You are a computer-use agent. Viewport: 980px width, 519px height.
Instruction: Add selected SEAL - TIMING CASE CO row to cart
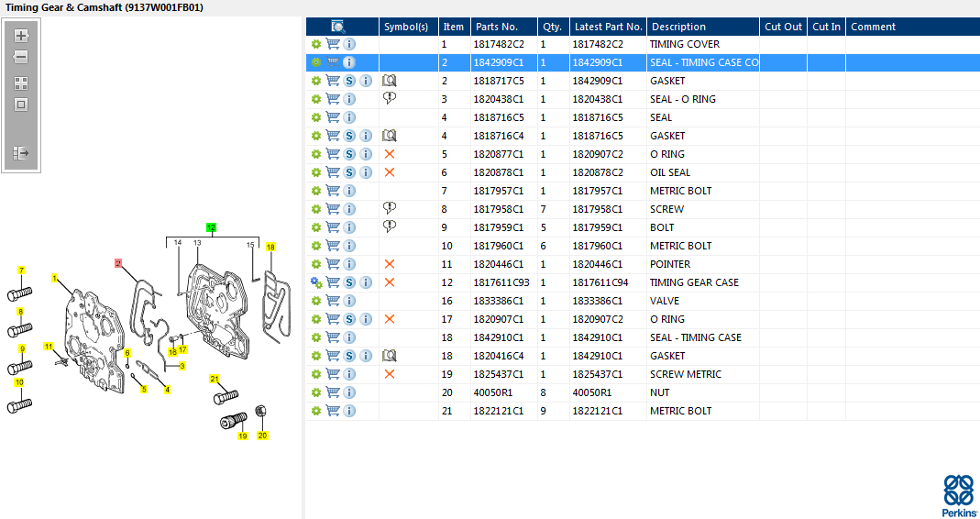coord(333,62)
